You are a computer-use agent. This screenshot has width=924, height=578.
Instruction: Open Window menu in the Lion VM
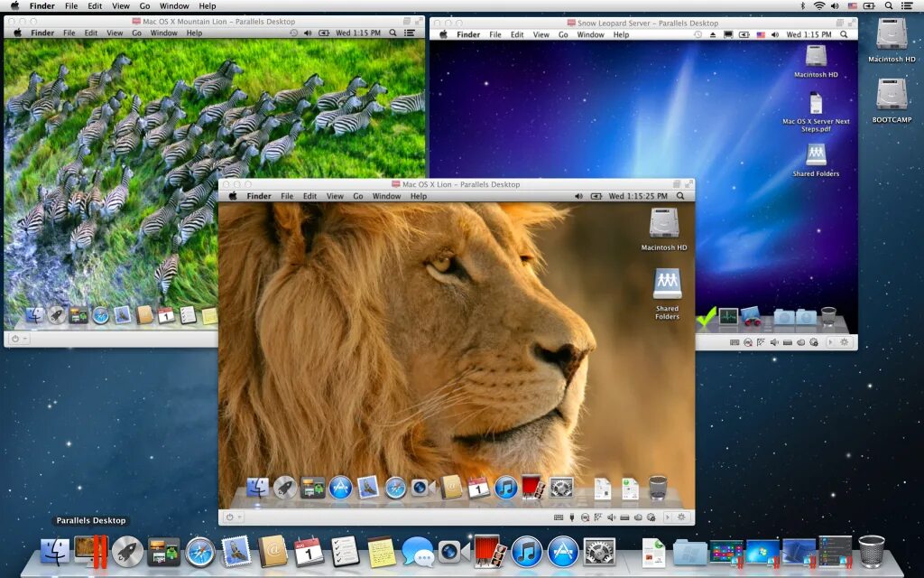point(386,196)
